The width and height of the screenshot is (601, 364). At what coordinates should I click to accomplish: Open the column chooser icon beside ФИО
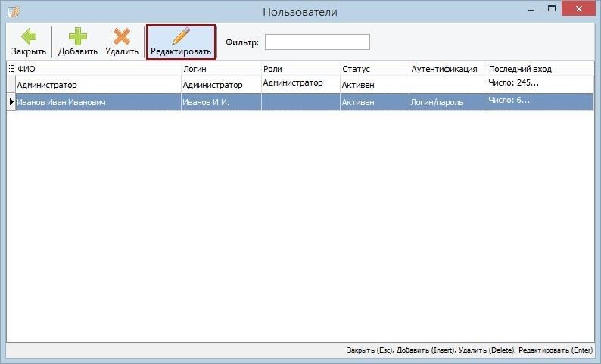point(11,69)
